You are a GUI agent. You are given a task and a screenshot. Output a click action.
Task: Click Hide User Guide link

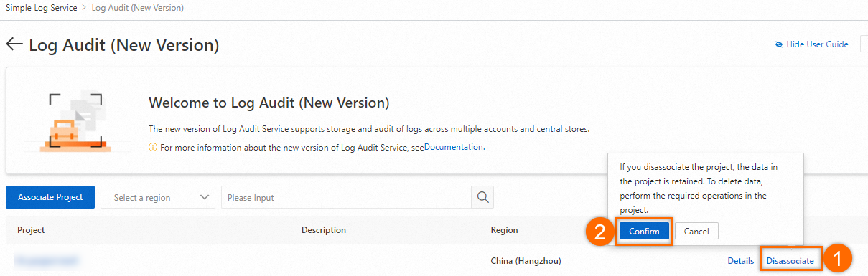coord(817,44)
